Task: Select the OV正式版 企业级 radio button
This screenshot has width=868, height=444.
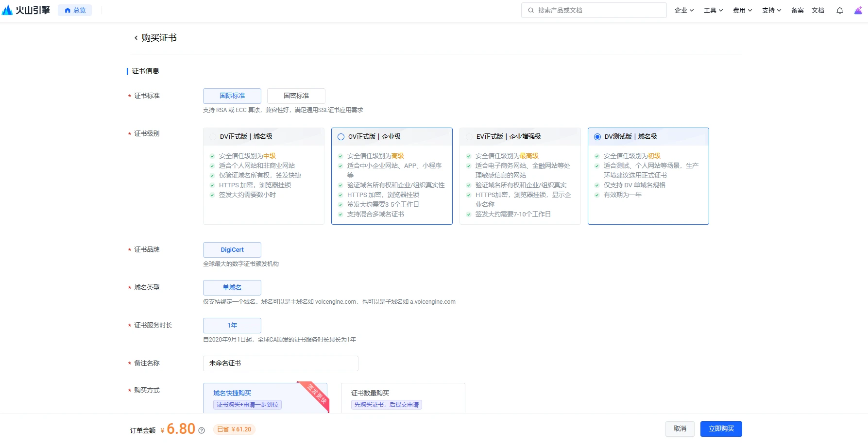Action: (x=341, y=137)
